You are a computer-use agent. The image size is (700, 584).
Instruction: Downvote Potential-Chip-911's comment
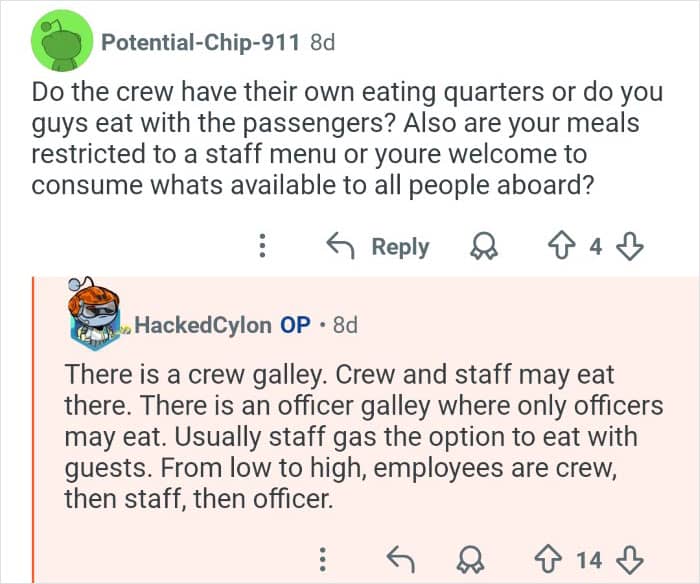[633, 247]
